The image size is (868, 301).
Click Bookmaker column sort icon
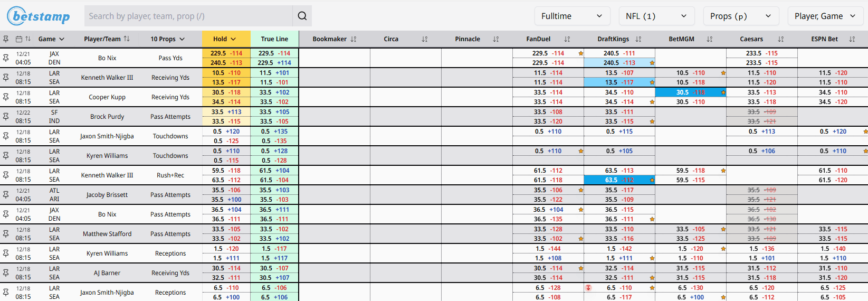[x=354, y=39]
